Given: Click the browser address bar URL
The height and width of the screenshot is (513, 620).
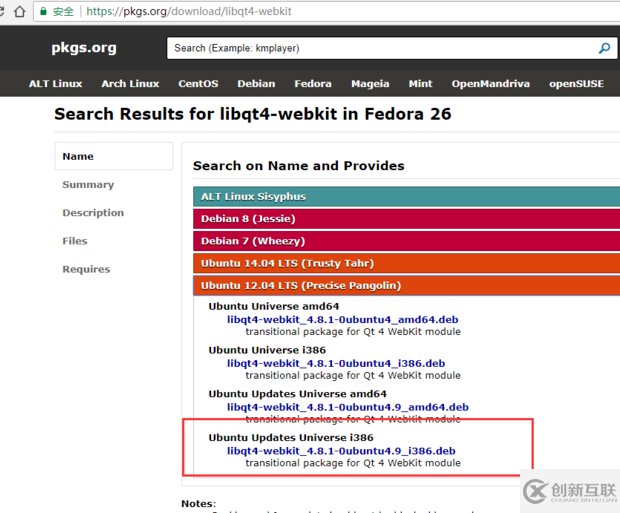Looking at the screenshot, I should coord(189,11).
